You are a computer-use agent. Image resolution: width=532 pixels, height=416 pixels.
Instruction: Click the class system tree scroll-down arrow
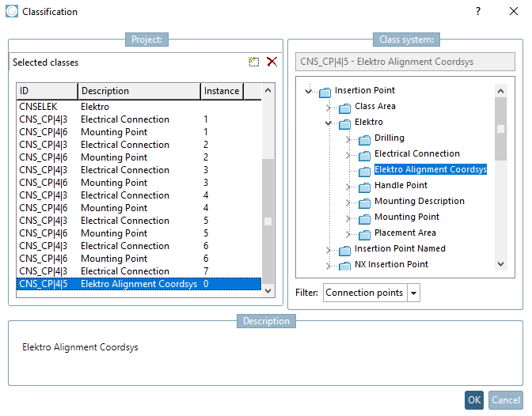tap(500, 263)
